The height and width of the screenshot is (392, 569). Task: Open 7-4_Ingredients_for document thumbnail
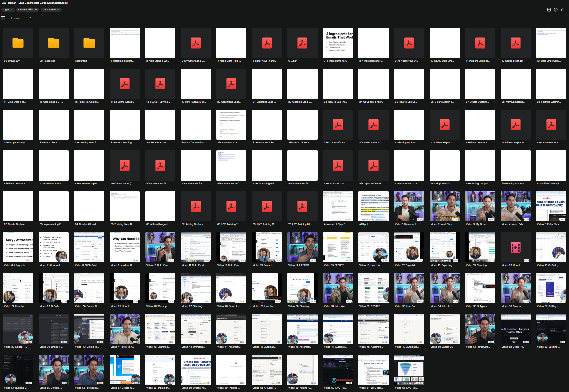338,43
